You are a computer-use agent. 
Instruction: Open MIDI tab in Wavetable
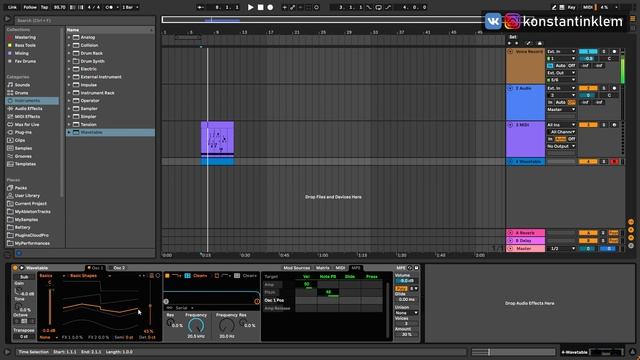[x=340, y=268]
